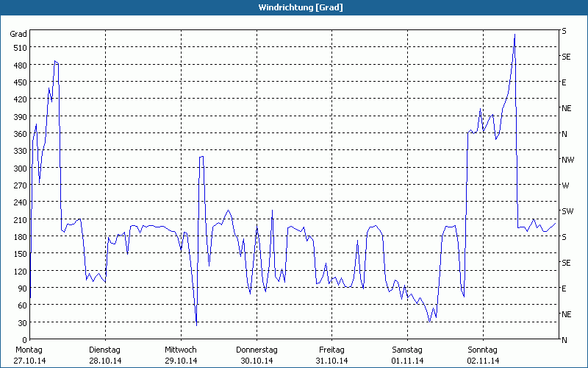This screenshot has width=588, height=368.
Task: Click the 'Mittwoch' day label
Action: [181, 350]
